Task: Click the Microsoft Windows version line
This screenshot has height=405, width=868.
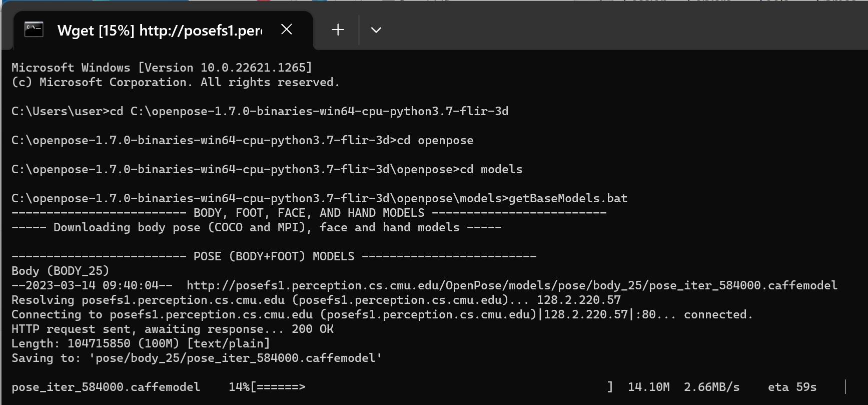Action: click(x=162, y=68)
